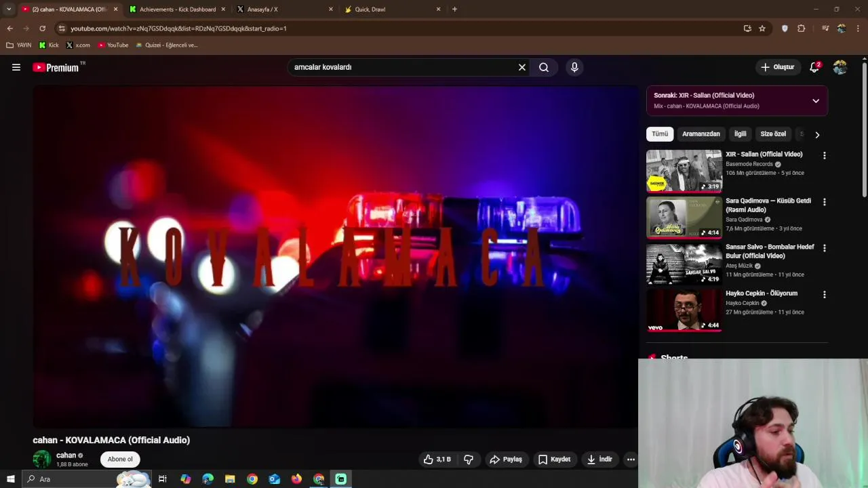Close the Anasayfa / X browser tab
The width and height of the screenshot is (868, 488).
click(x=331, y=9)
